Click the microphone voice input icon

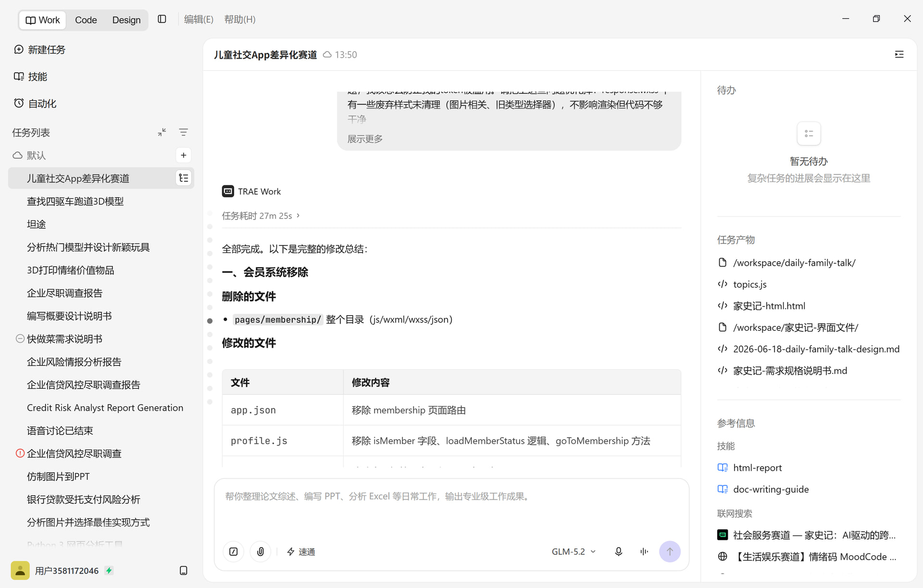619,551
